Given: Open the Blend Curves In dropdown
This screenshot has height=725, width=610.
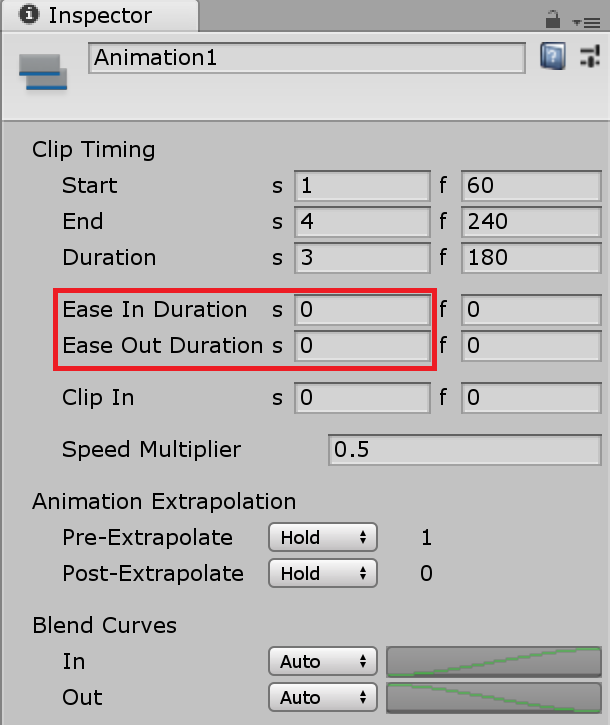Looking at the screenshot, I should point(322,661).
